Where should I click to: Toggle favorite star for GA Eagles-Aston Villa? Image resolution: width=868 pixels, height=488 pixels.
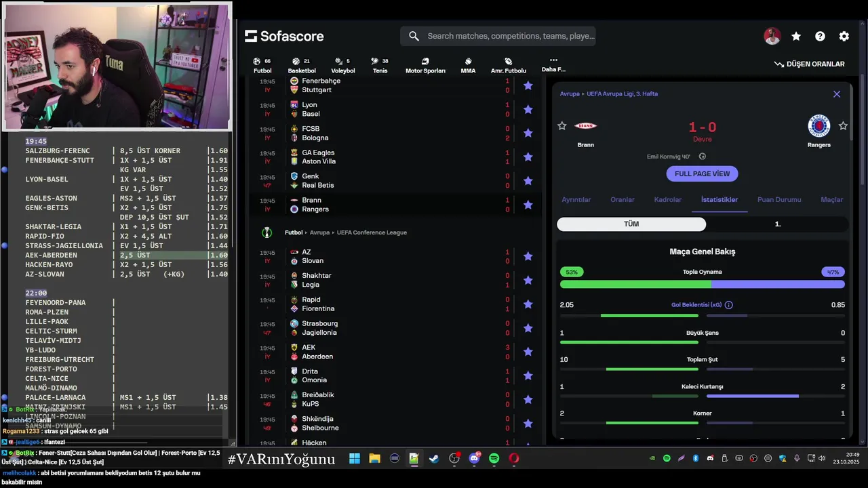[x=528, y=157]
